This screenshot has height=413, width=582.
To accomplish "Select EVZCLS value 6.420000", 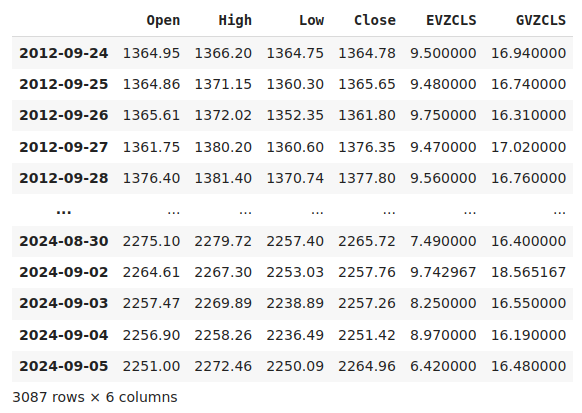I will pos(443,366).
